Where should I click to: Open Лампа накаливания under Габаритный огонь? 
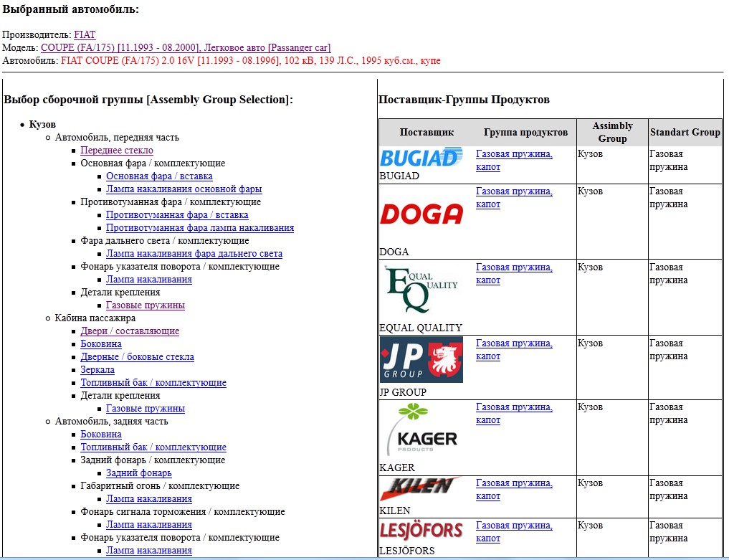tap(149, 498)
